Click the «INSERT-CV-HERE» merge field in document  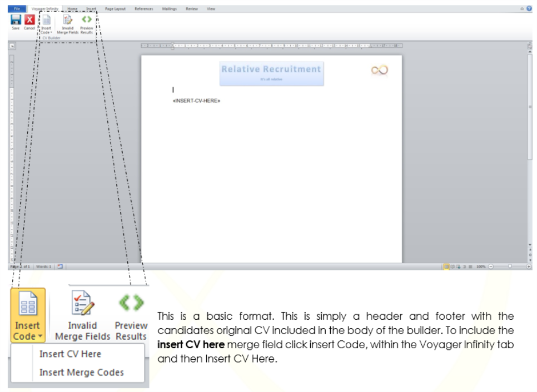coord(196,101)
